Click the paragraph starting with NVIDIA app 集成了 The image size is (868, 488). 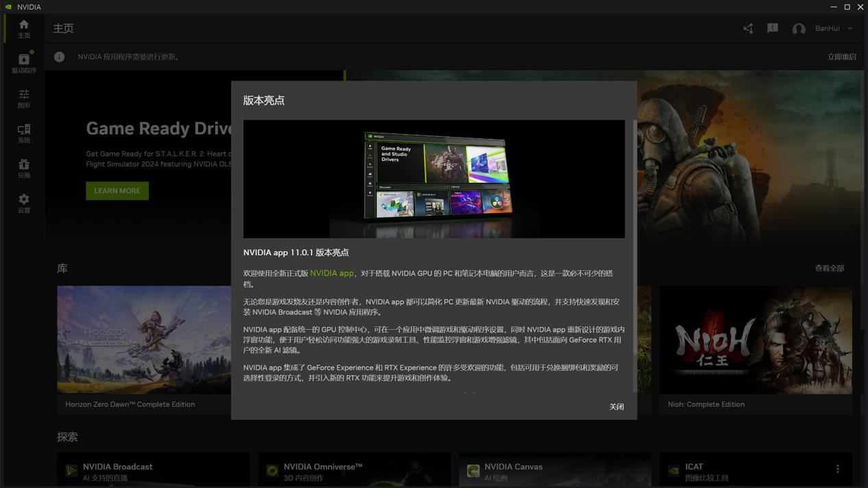click(x=431, y=372)
